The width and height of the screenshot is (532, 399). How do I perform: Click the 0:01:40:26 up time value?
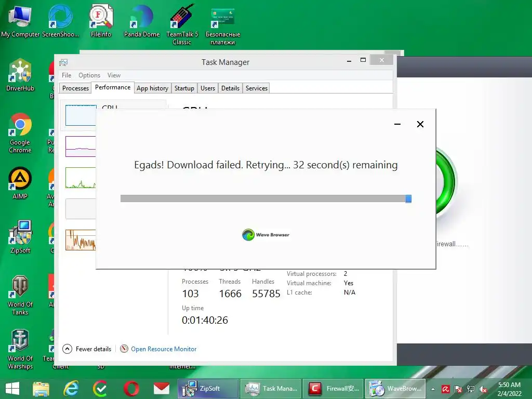point(205,320)
